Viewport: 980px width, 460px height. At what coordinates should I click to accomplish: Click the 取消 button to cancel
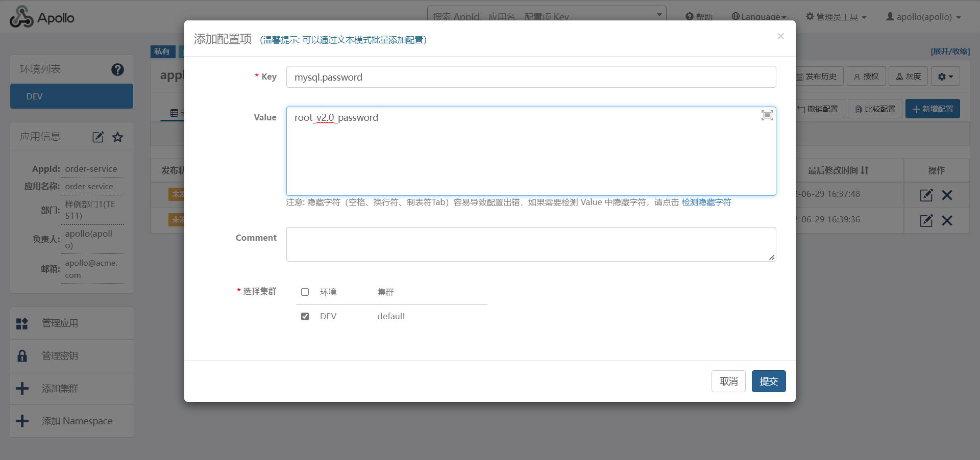pos(728,381)
